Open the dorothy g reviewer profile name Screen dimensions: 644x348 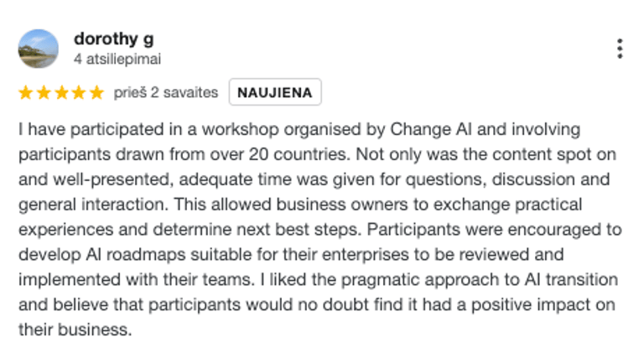[x=114, y=39]
